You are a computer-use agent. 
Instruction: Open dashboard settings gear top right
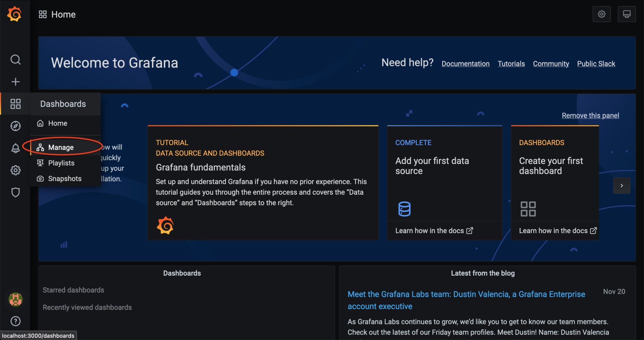pos(602,14)
